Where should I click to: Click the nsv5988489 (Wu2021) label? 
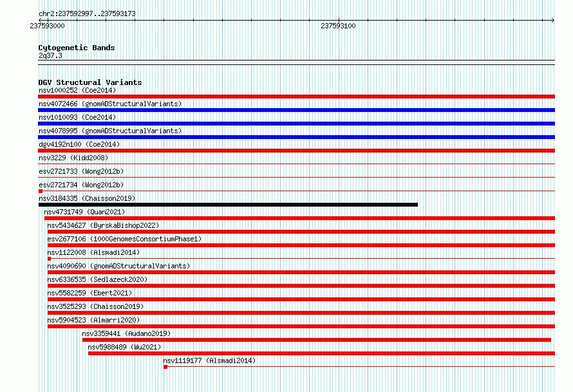[x=124, y=347]
